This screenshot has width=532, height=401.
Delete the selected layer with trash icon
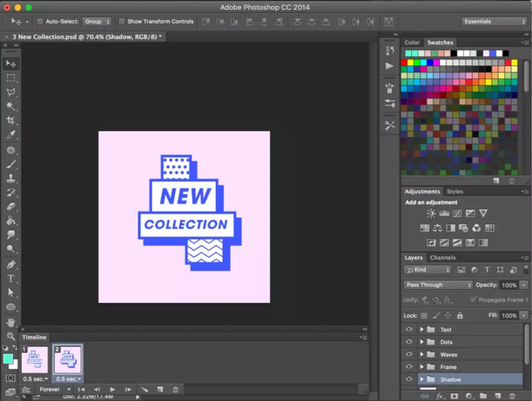click(x=512, y=396)
